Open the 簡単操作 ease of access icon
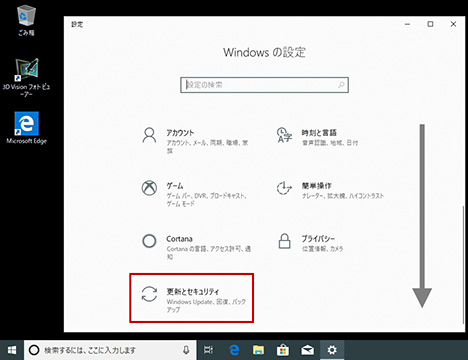Viewport: 468px width, 360px height. tap(284, 188)
